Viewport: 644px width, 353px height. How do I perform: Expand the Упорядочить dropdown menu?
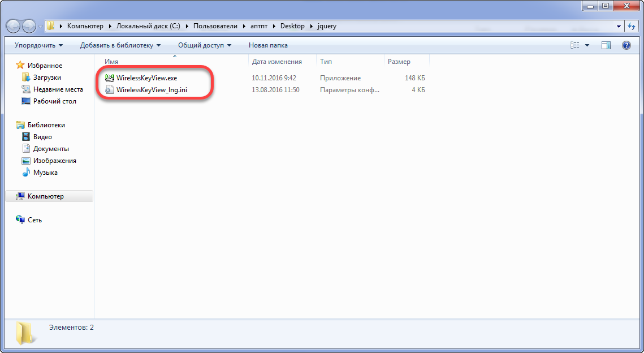(x=38, y=45)
